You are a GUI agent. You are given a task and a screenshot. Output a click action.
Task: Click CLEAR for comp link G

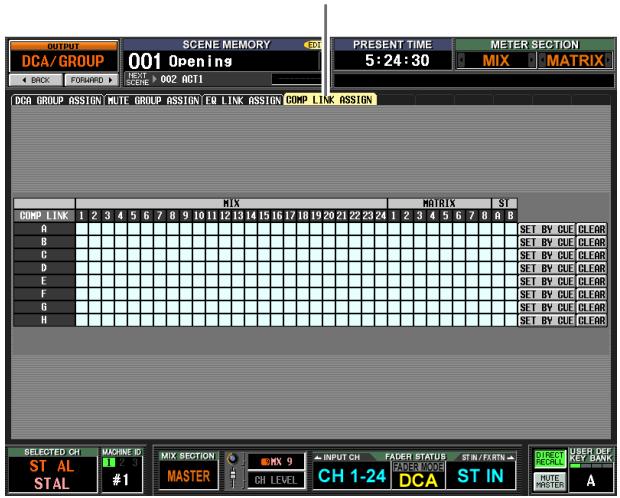click(592, 308)
